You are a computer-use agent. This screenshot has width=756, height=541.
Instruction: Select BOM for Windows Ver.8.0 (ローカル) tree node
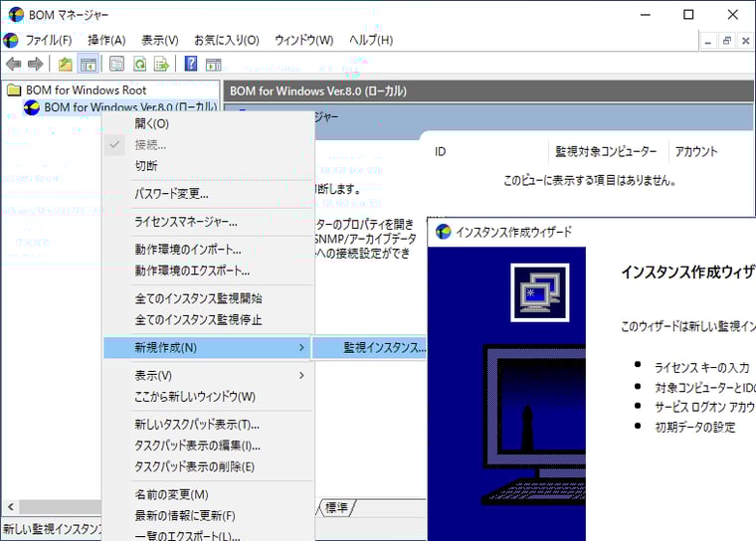click(x=130, y=106)
